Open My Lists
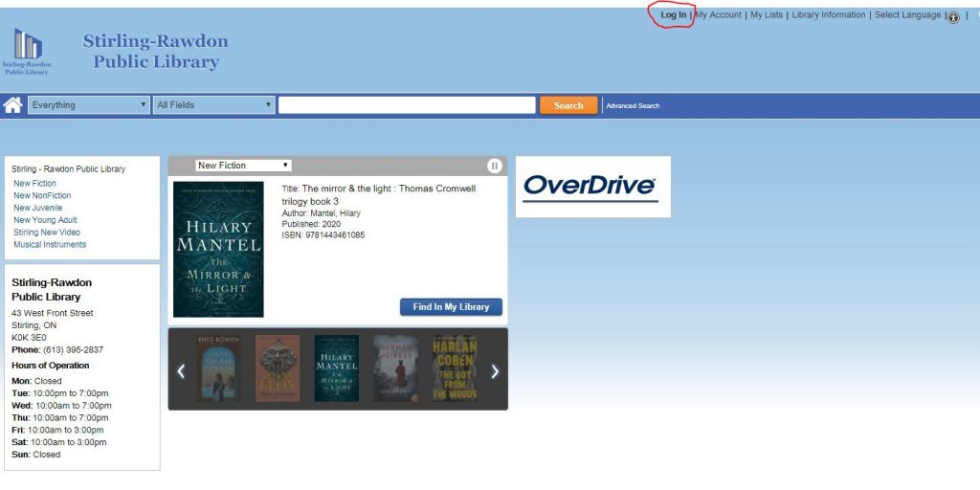This screenshot has height=490, width=980. [x=767, y=15]
